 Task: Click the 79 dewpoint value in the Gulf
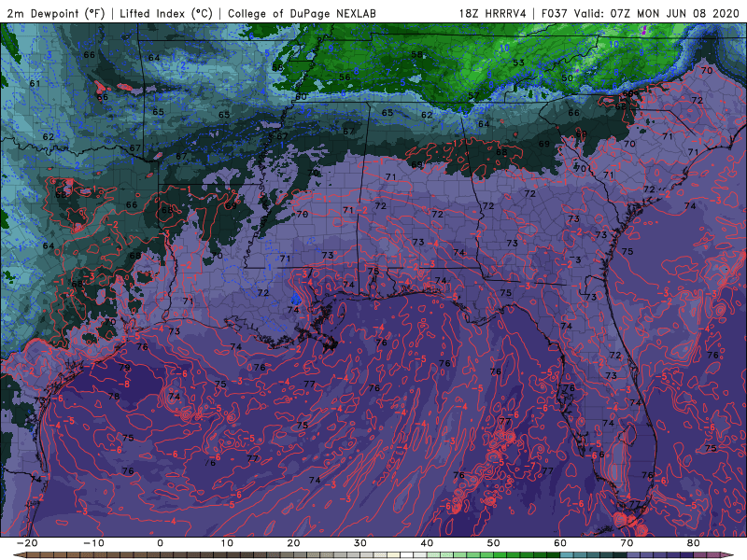pos(125,367)
